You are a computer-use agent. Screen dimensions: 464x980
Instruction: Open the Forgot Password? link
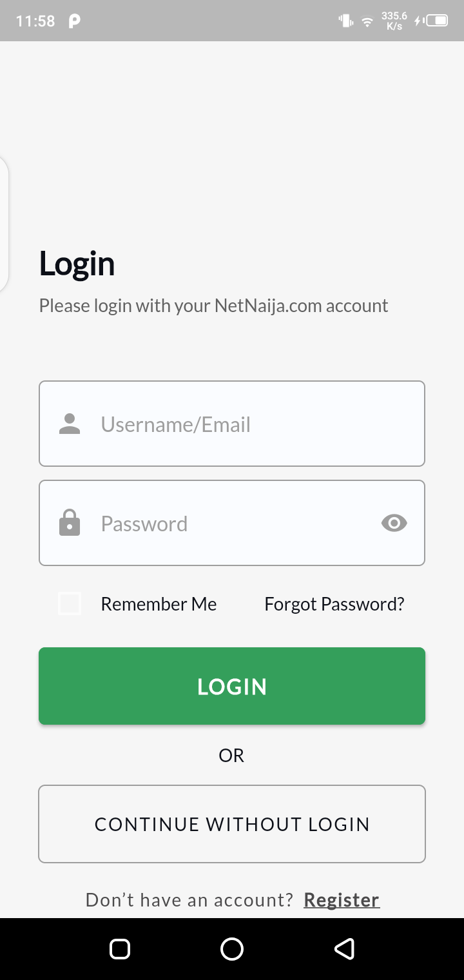click(334, 604)
